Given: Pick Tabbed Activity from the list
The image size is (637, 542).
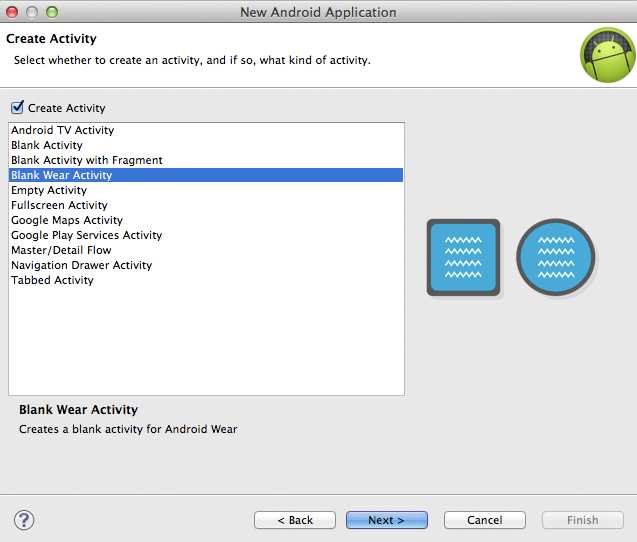Looking at the screenshot, I should click(x=206, y=280).
